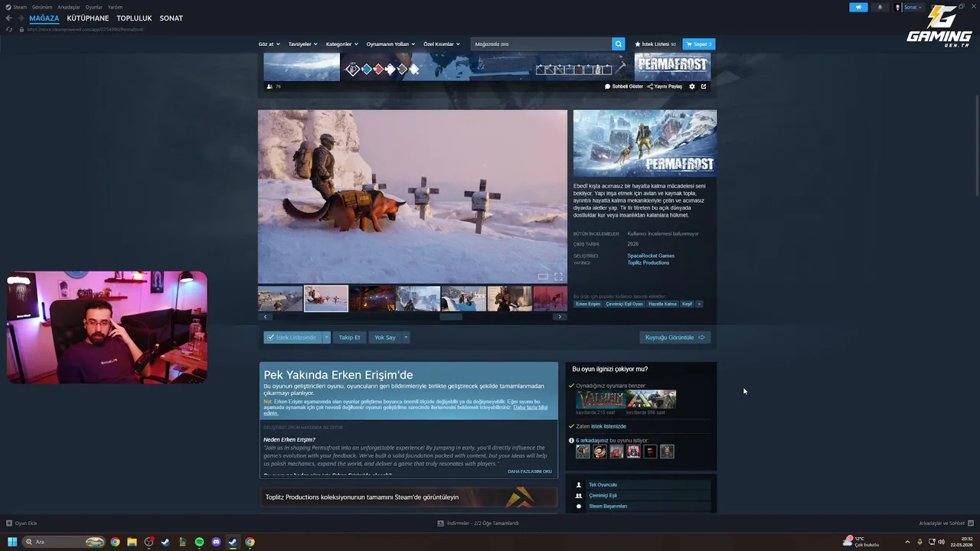Go forward with the Steam forward arrow
Viewport: 980px width, 551px height.
[21, 18]
